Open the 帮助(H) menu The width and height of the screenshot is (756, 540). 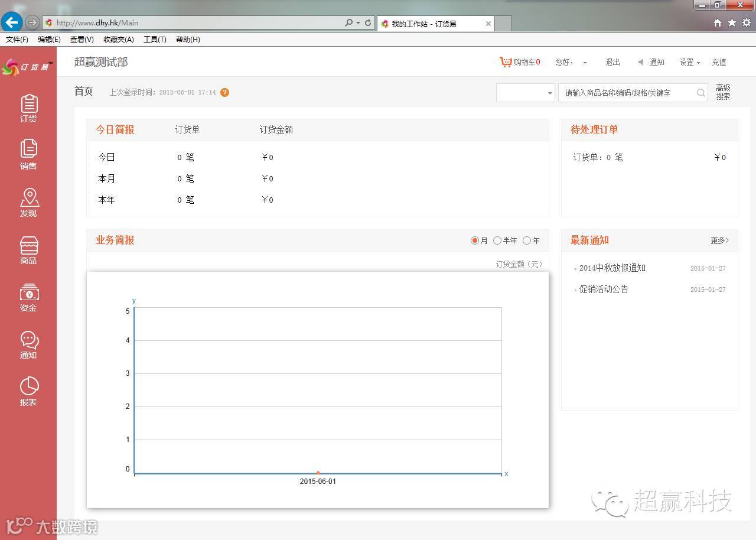click(x=188, y=40)
